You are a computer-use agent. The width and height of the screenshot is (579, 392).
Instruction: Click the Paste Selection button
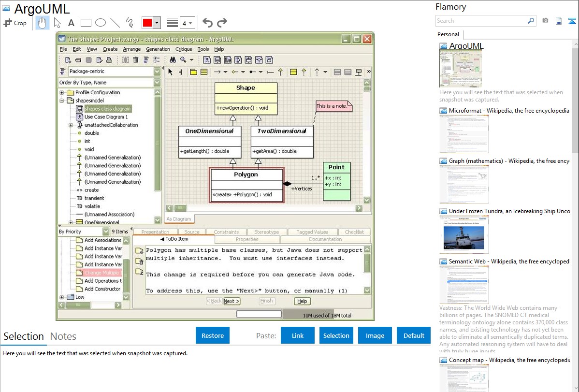coord(336,335)
